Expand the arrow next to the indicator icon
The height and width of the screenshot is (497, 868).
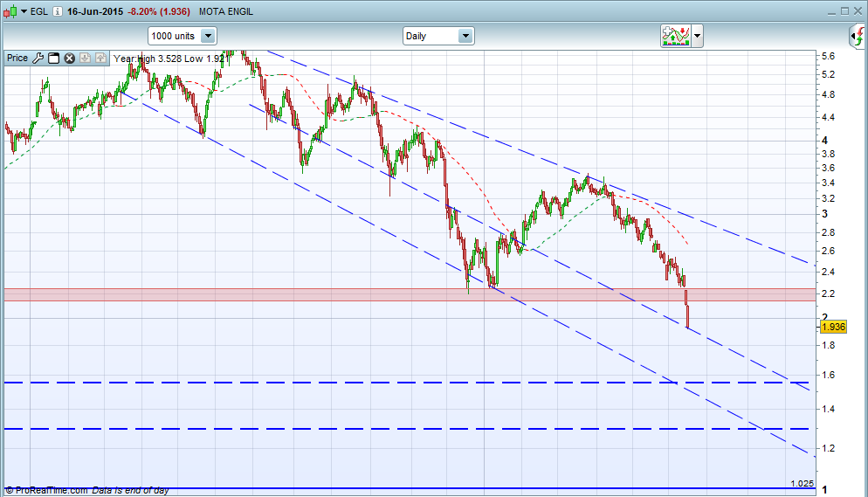coord(698,36)
